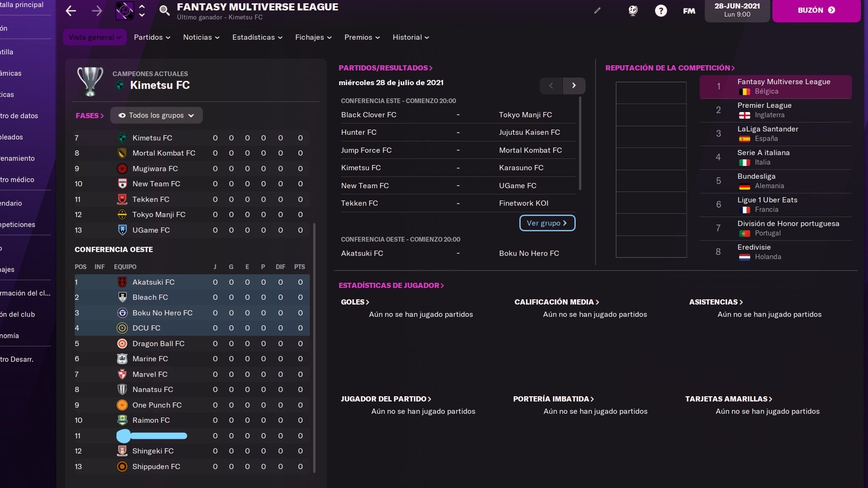Open ESTADÍSTICAS DE JUGADOR link

(x=391, y=286)
